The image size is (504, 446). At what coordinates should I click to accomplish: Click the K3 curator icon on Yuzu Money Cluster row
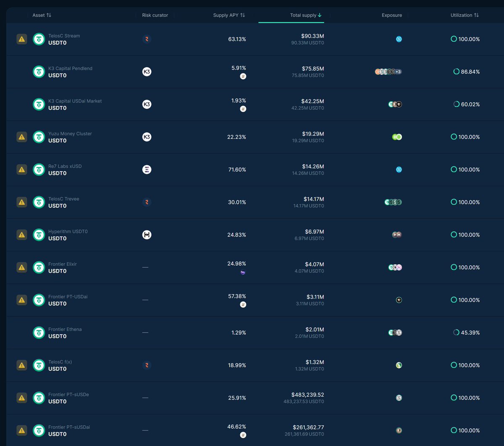point(147,137)
